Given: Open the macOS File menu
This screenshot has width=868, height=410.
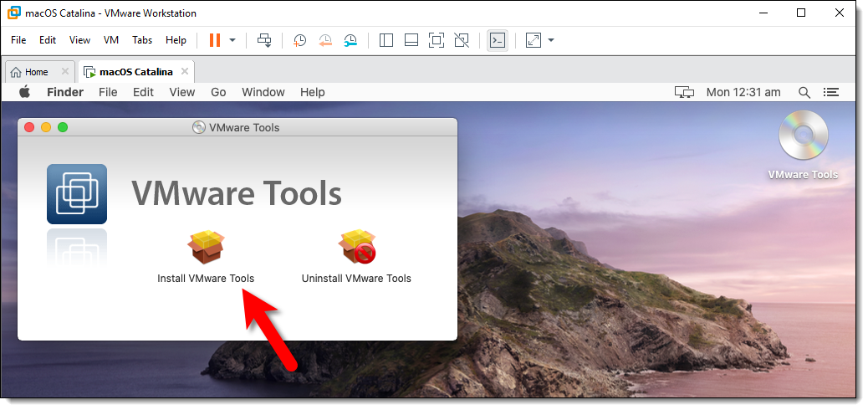Looking at the screenshot, I should click(108, 92).
